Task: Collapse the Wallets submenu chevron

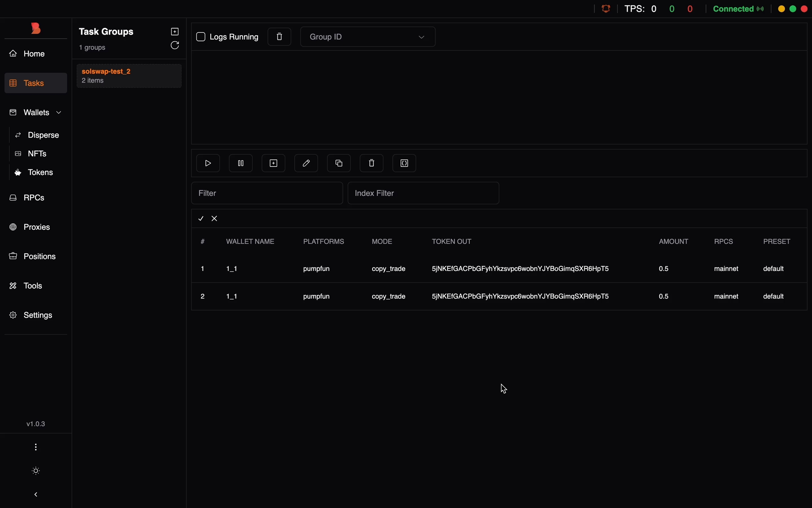Action: click(x=59, y=113)
